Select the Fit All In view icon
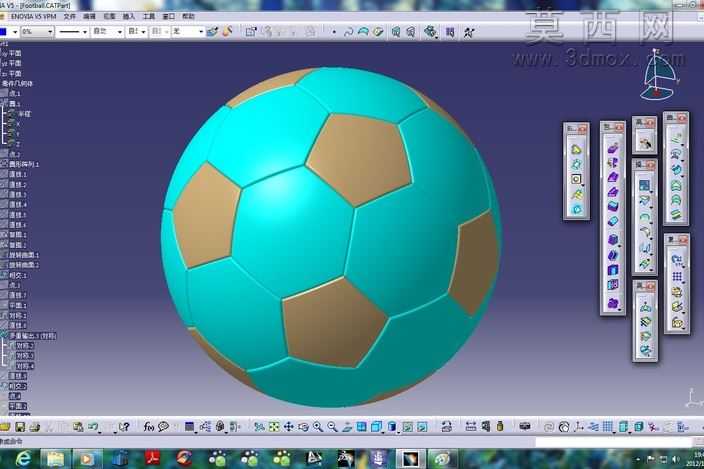 274,427
